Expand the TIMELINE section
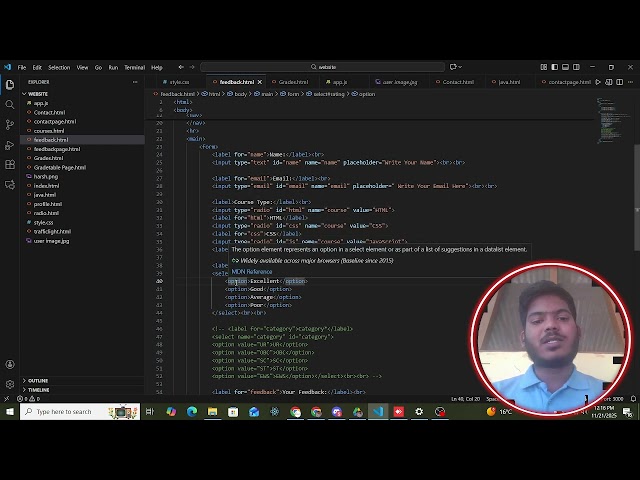Screen dimensions: 640x480 tap(36, 390)
